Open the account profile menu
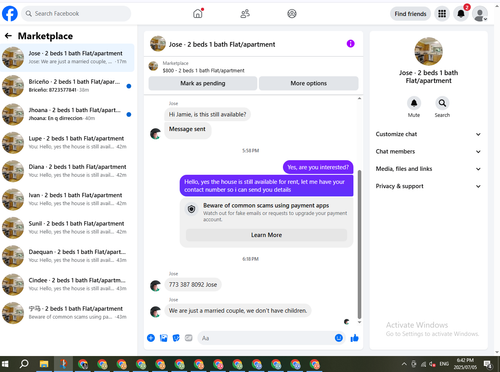The image size is (500, 372). click(480, 14)
